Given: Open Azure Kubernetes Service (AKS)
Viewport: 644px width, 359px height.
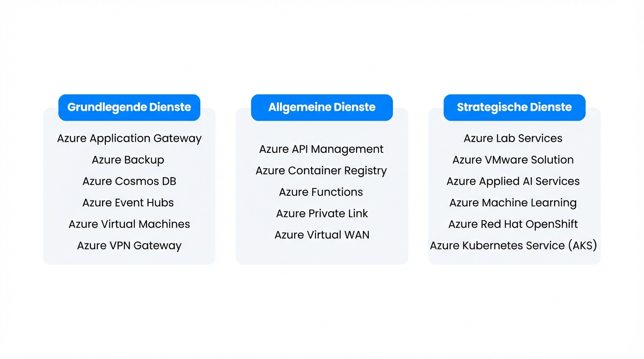Looking at the screenshot, I should pyautogui.click(x=513, y=246).
